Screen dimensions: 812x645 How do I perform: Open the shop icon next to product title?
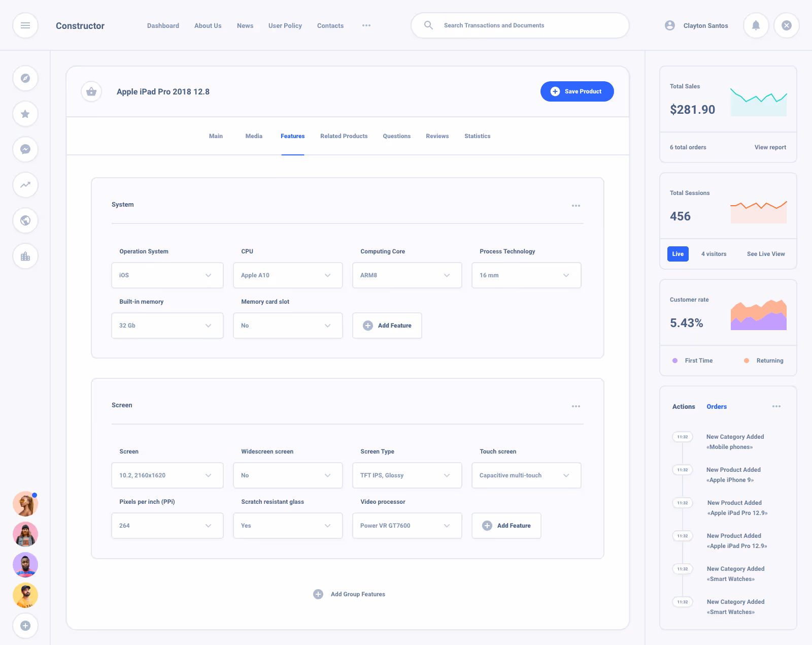click(x=91, y=91)
